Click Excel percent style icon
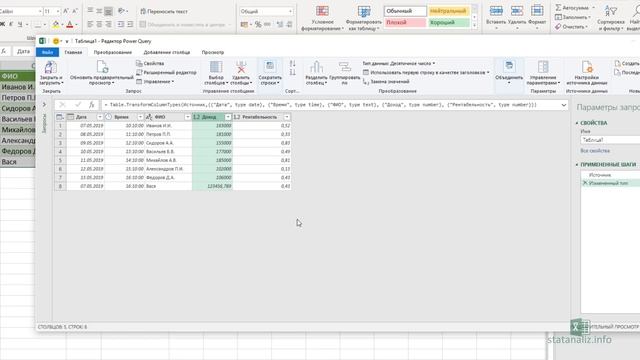This screenshot has height=360, width=640. [258, 24]
